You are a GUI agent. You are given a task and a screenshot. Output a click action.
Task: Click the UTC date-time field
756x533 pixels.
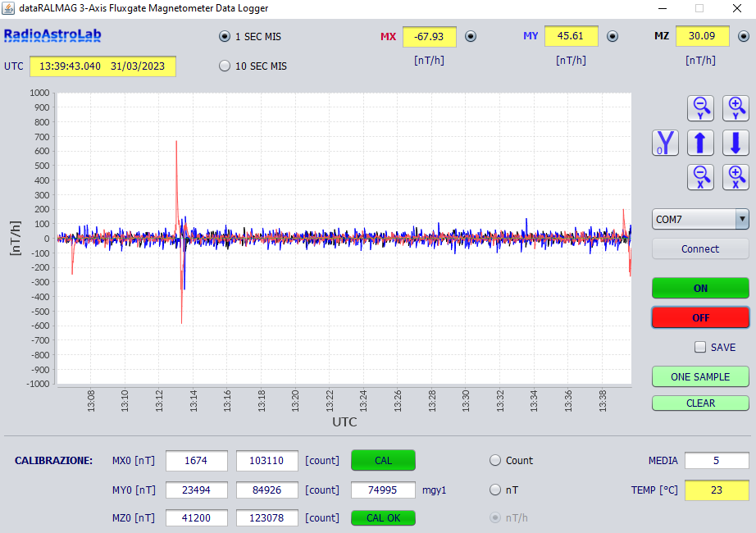(x=102, y=66)
